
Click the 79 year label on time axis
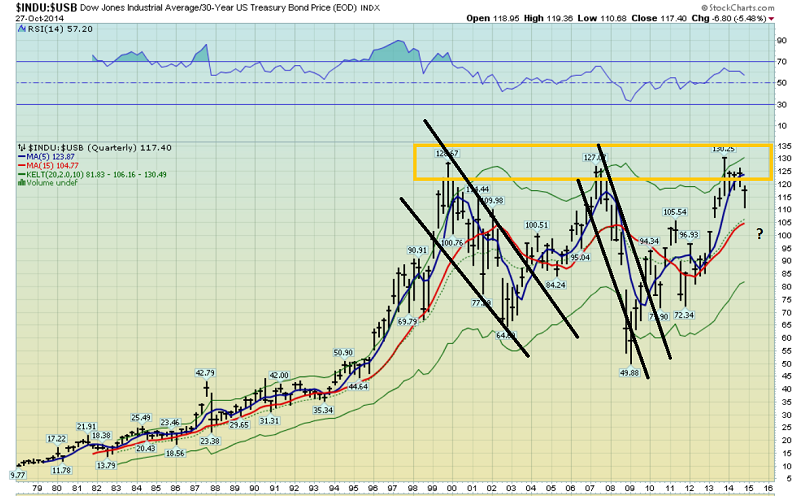click(x=37, y=488)
